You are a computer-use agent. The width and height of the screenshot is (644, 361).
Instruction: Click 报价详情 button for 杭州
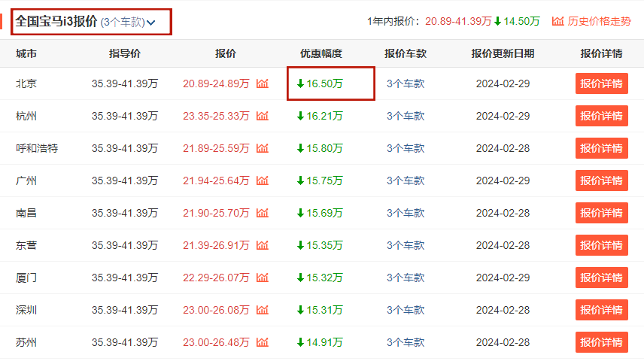[x=601, y=117]
